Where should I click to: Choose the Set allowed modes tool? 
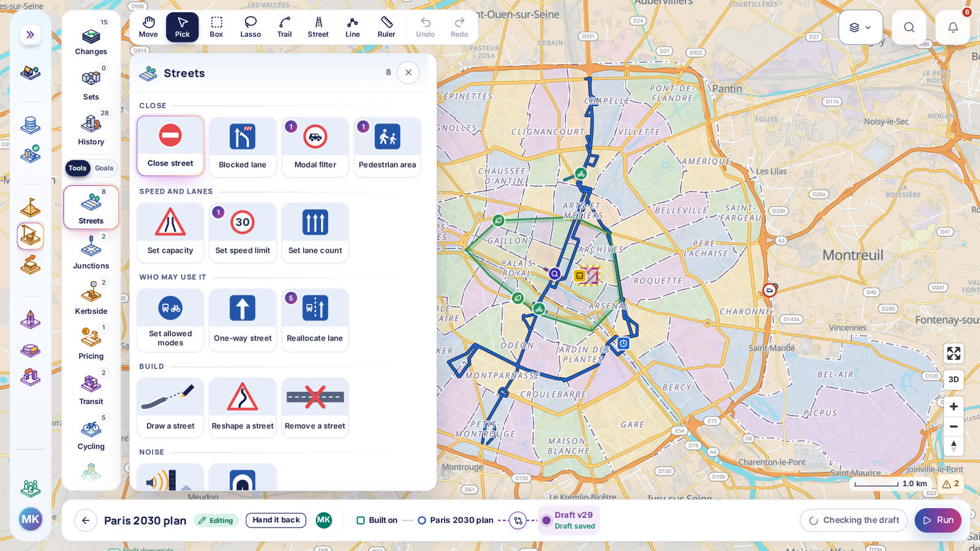tap(170, 320)
